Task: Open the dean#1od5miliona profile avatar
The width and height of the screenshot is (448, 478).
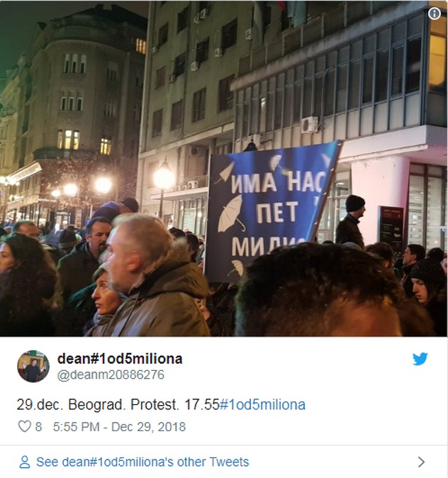Action: [x=33, y=366]
